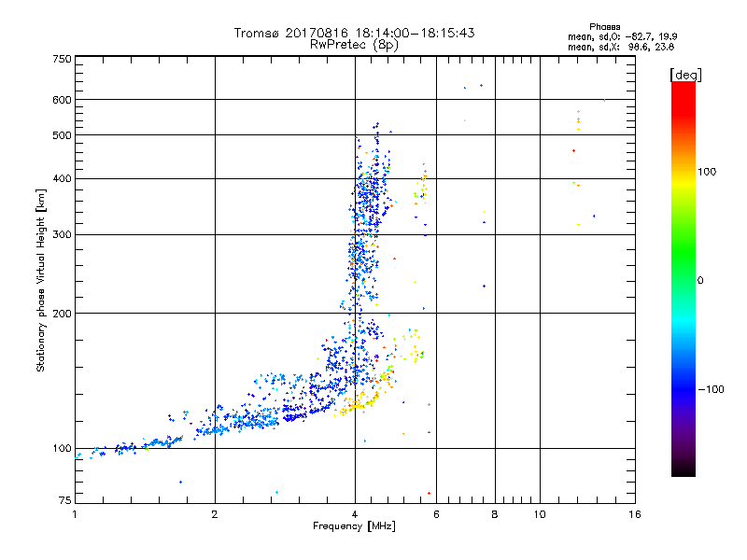Click the y-axis tick label '400'
The height and width of the screenshot is (560, 747).
pos(63,179)
